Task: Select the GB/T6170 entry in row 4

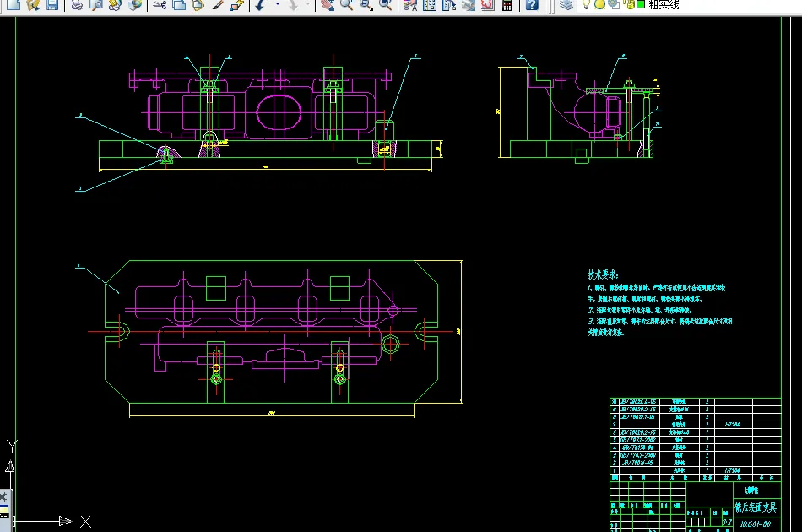Action: click(638, 448)
